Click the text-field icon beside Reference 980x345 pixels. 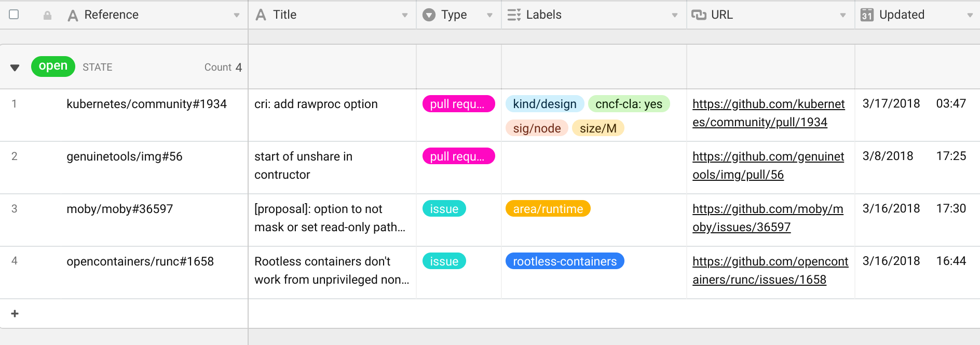[73, 16]
